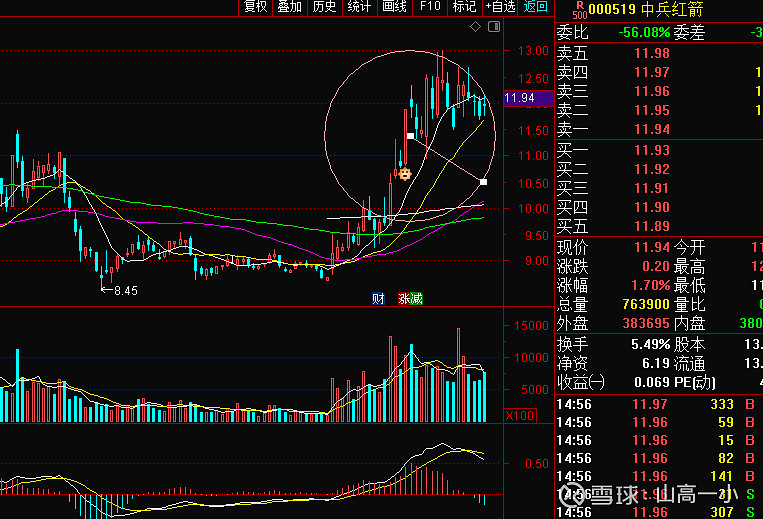Select 买一 price 11.93
This screenshot has height=519, width=763.
click(x=652, y=150)
